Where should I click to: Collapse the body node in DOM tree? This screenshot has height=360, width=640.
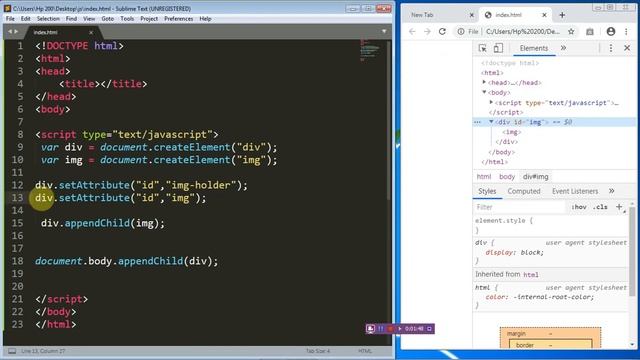pyautogui.click(x=484, y=92)
